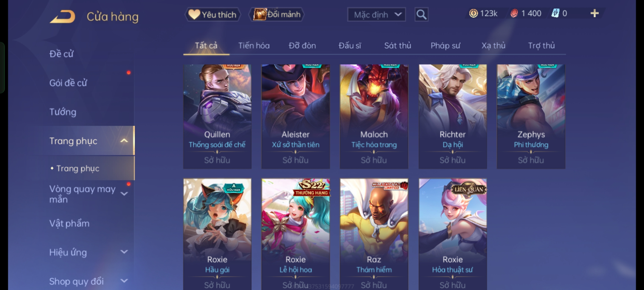Viewport: 644px width, 290px height.
Task: Go to Tướng in sidebar
Action: [x=63, y=112]
